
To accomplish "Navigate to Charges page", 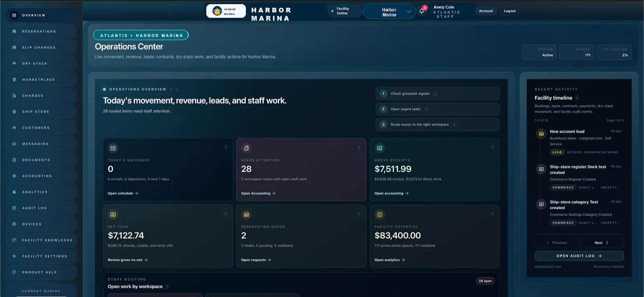I will (x=41, y=96).
